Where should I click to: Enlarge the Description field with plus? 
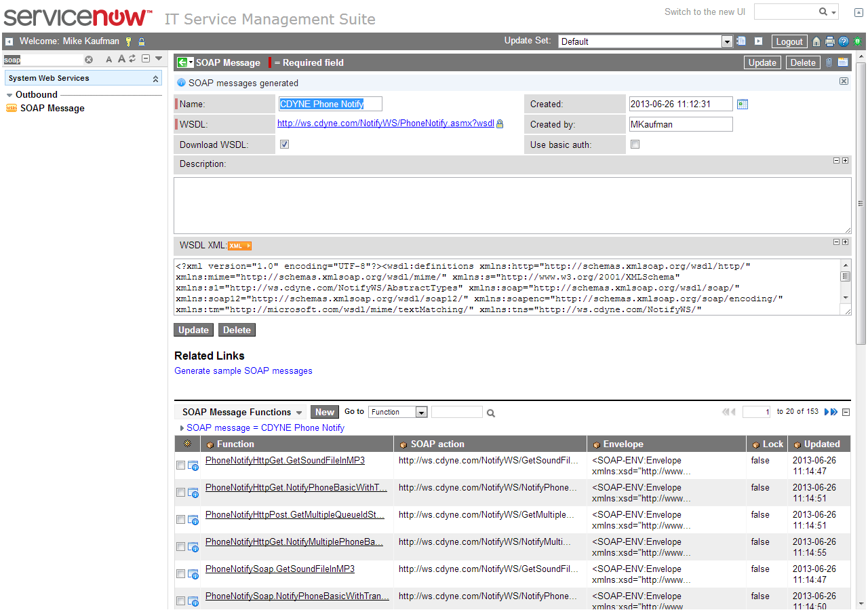(845, 161)
